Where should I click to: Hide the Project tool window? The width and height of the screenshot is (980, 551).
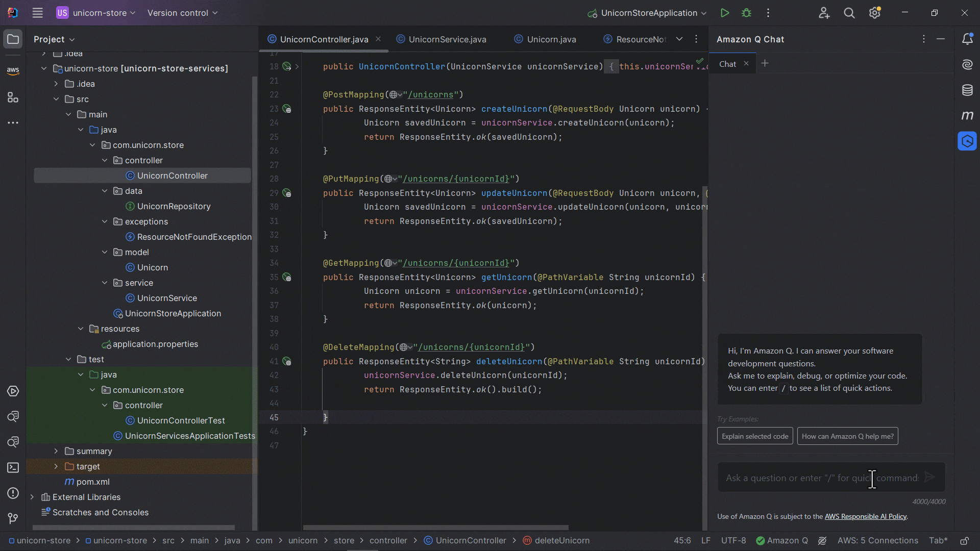pos(13,38)
